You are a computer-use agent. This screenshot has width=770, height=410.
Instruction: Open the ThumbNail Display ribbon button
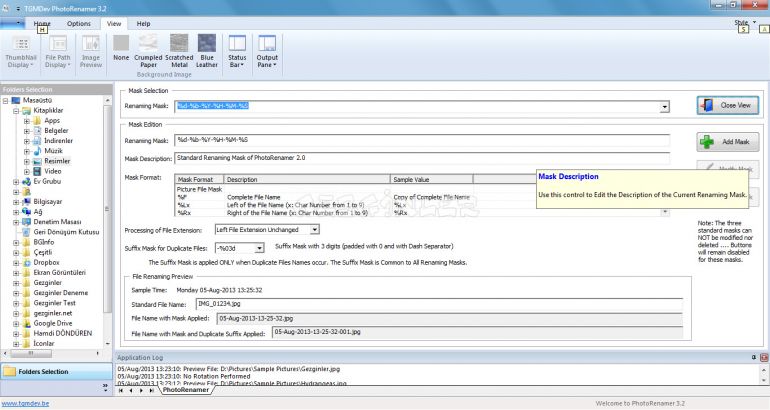pyautogui.click(x=21, y=52)
